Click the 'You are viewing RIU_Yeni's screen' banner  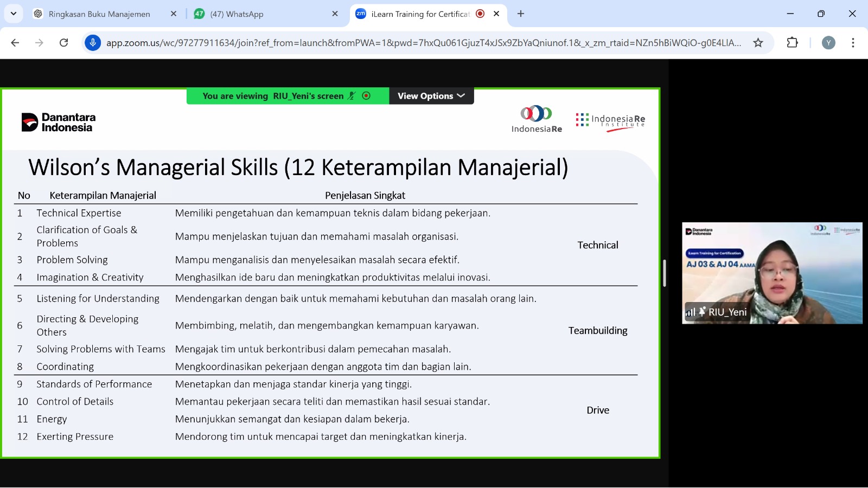[287, 96]
